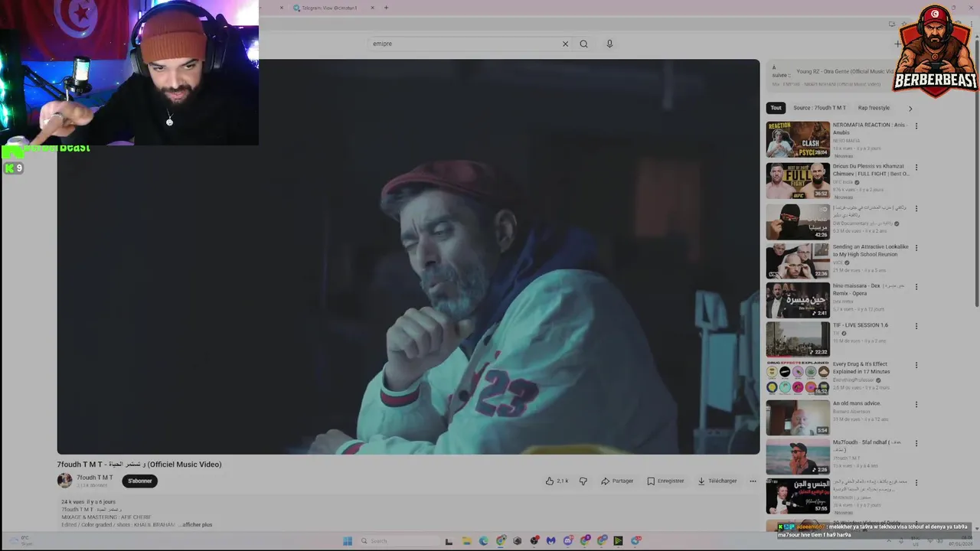Open An old mans advice title

[857, 403]
